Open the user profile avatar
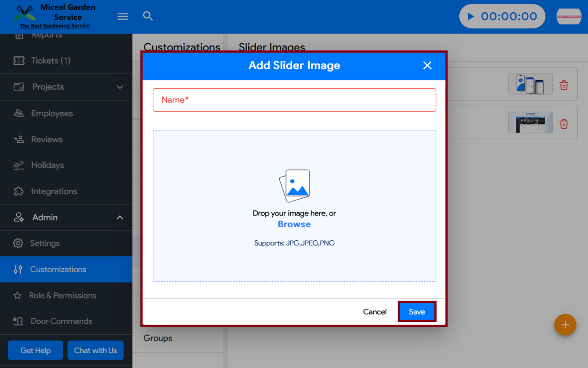 pyautogui.click(x=568, y=16)
